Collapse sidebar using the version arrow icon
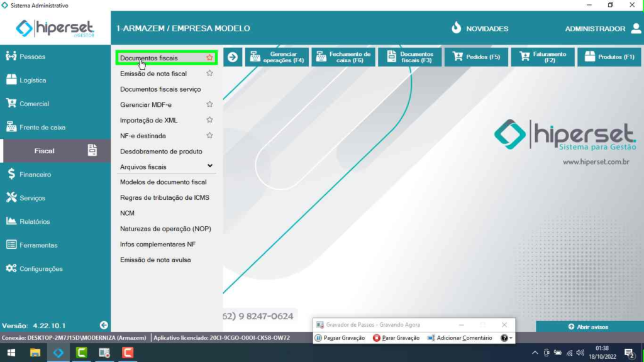 pyautogui.click(x=104, y=326)
